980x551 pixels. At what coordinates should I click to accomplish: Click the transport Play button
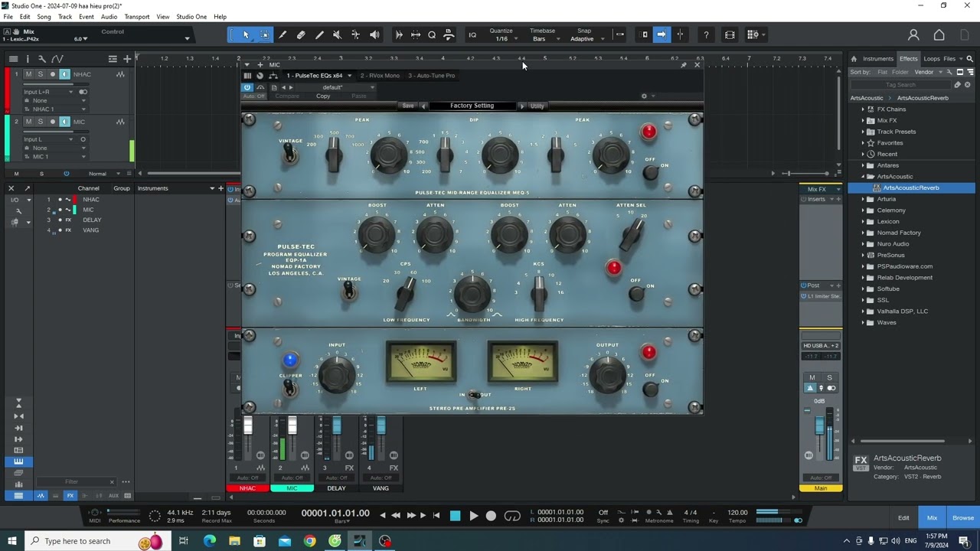click(473, 516)
